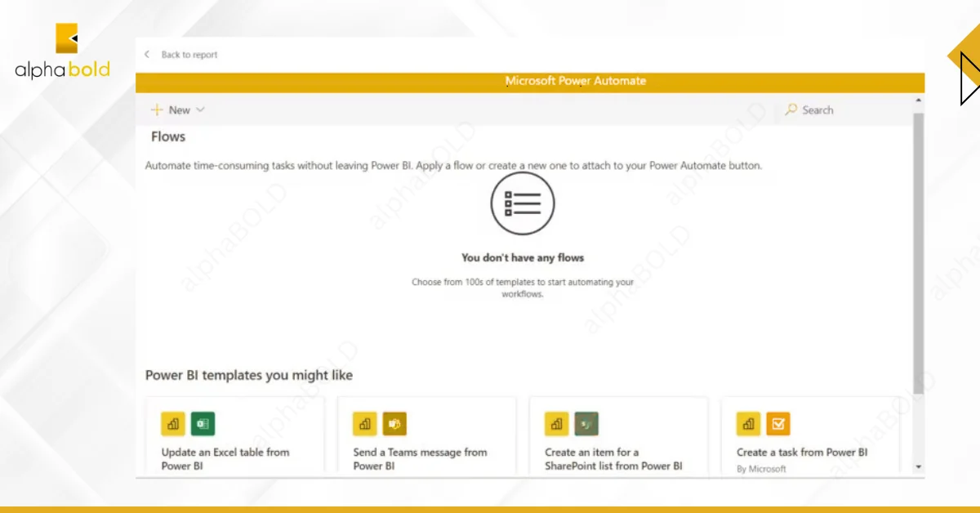Click the Power BI icon on the Excel template
Screen dimensions: 980x513
173,424
